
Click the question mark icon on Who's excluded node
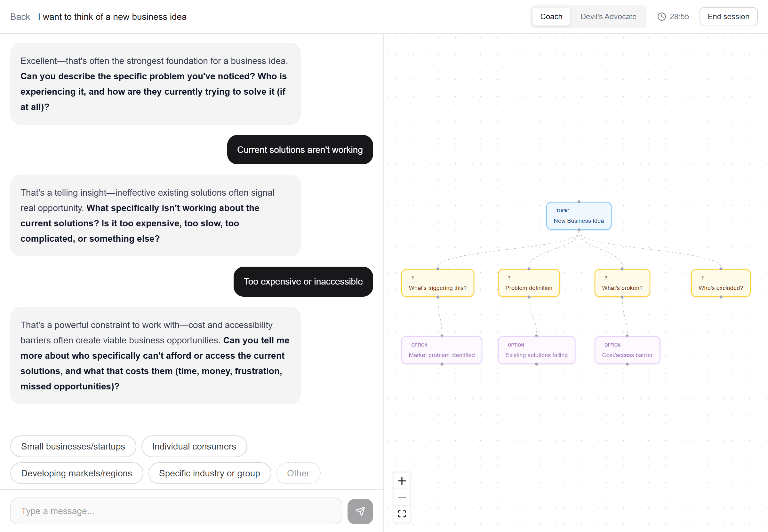[x=703, y=278]
